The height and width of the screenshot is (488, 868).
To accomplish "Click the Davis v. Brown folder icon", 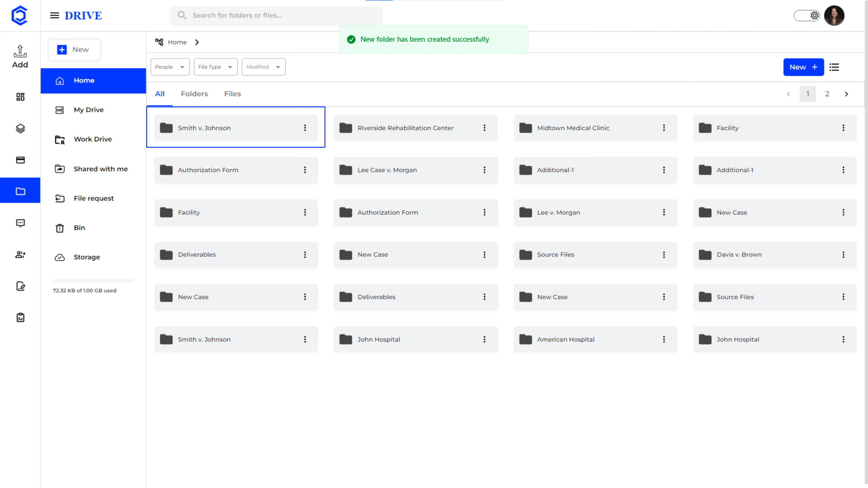I will click(705, 255).
